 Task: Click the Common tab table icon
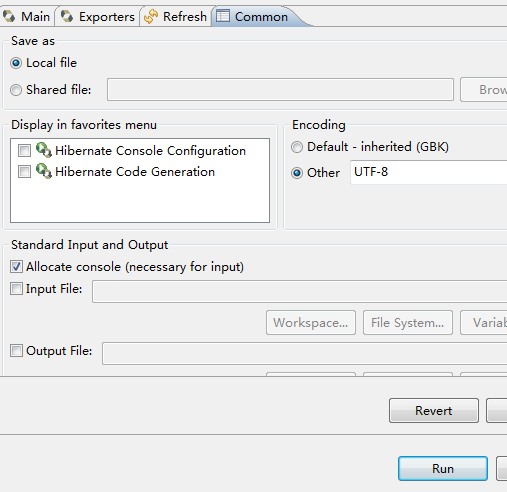point(223,16)
